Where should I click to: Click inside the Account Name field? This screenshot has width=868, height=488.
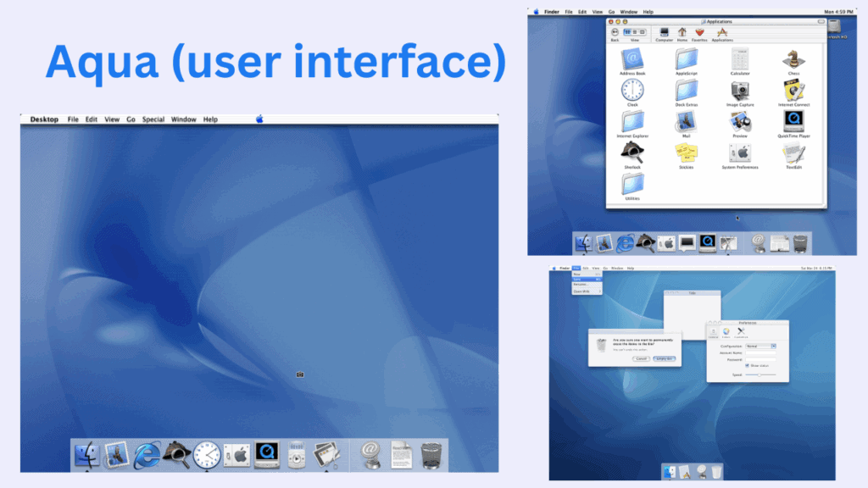(x=760, y=352)
